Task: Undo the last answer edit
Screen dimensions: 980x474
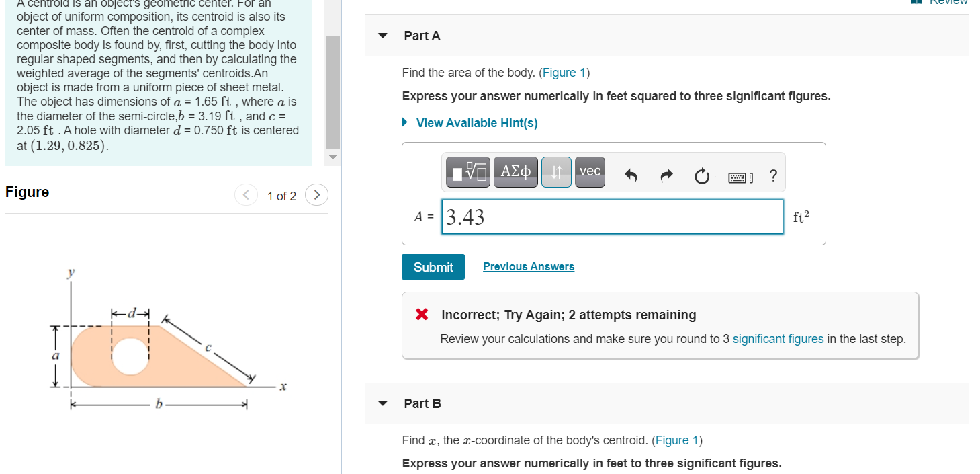Action: pos(631,176)
